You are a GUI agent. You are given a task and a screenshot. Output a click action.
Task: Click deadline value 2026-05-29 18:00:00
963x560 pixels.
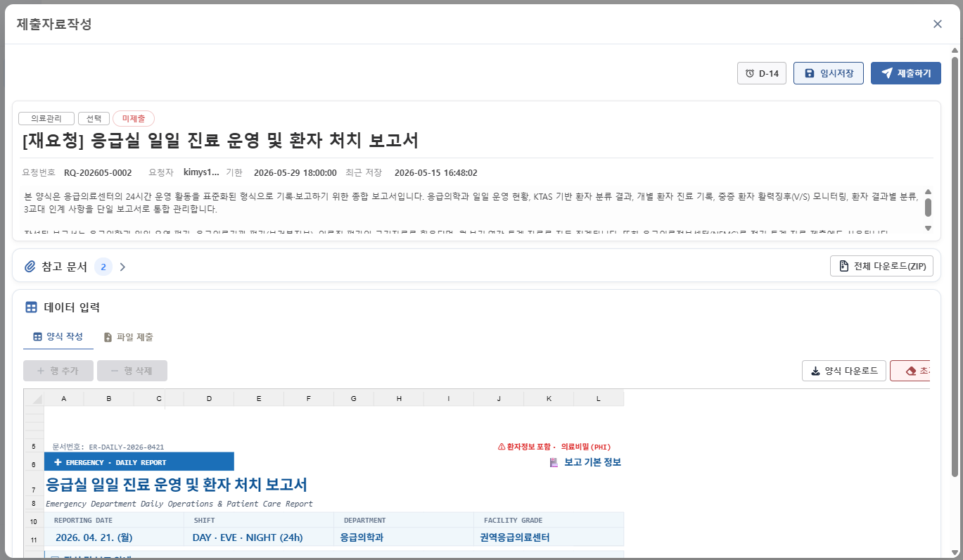point(295,172)
